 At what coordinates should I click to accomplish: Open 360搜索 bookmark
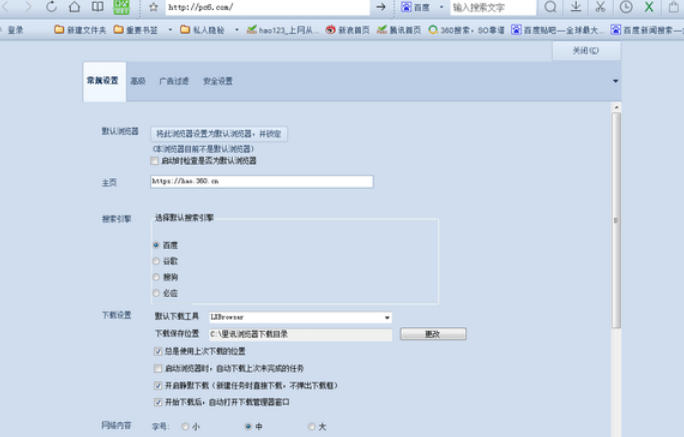click(466, 30)
